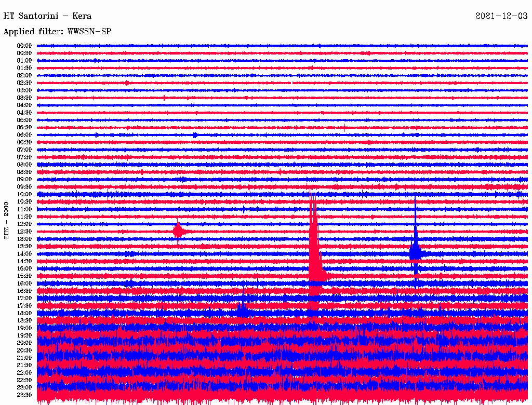Select the 19:30 time label
Viewport: 532px width, 405px height.
24,336
